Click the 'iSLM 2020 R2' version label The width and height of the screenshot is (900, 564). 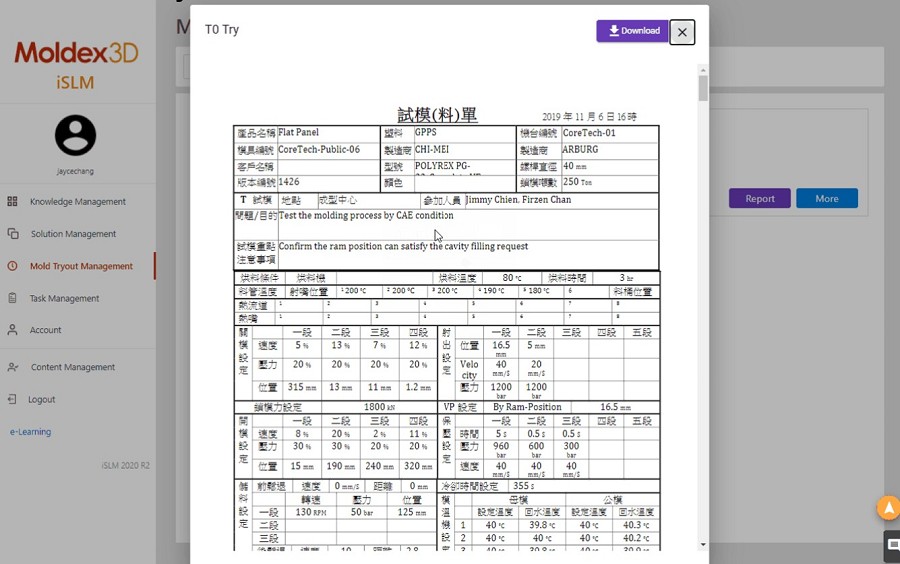125,465
